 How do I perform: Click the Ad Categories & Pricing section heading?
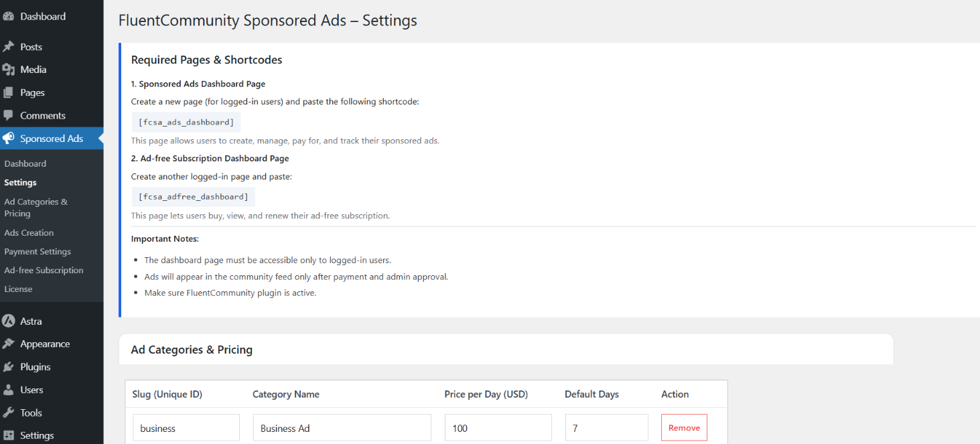coord(192,350)
